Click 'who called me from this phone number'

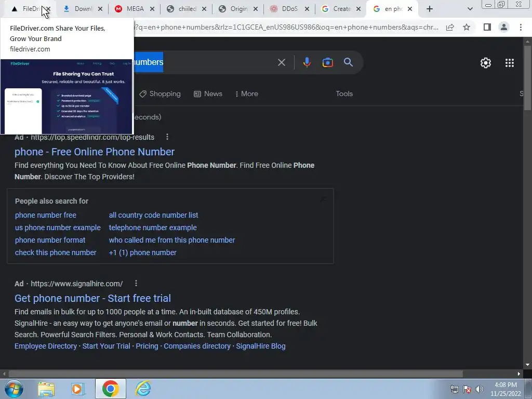171,240
